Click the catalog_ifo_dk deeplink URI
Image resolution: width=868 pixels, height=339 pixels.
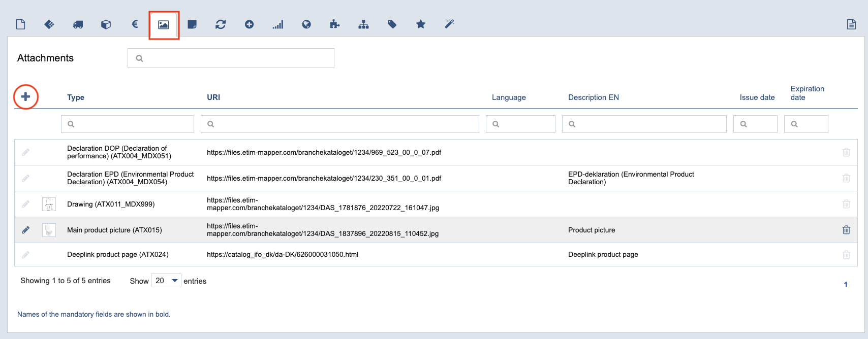[x=283, y=254]
